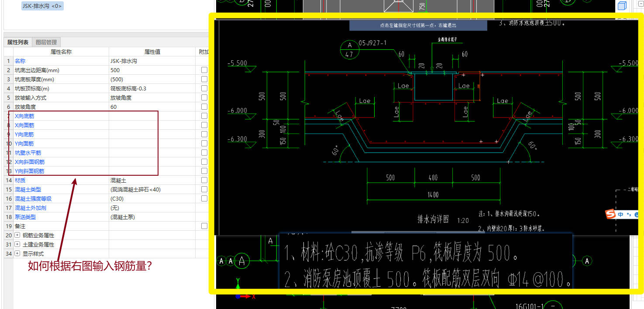
Task: Open the 图层管理 tab
Action: coord(46,42)
